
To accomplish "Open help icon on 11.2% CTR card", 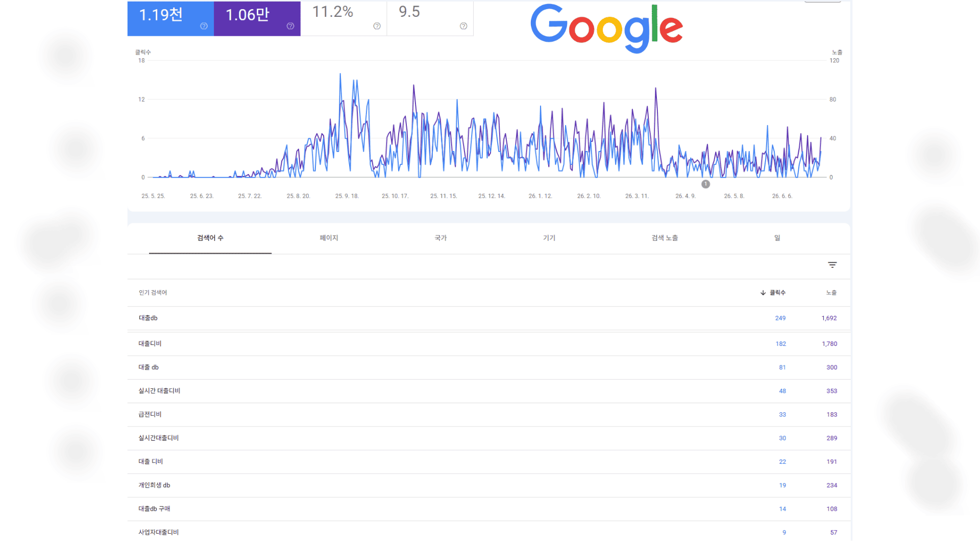I will coord(377,26).
